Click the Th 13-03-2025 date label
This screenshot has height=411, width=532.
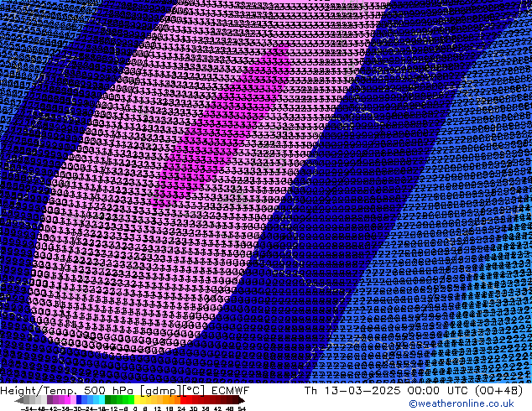tap(344, 390)
